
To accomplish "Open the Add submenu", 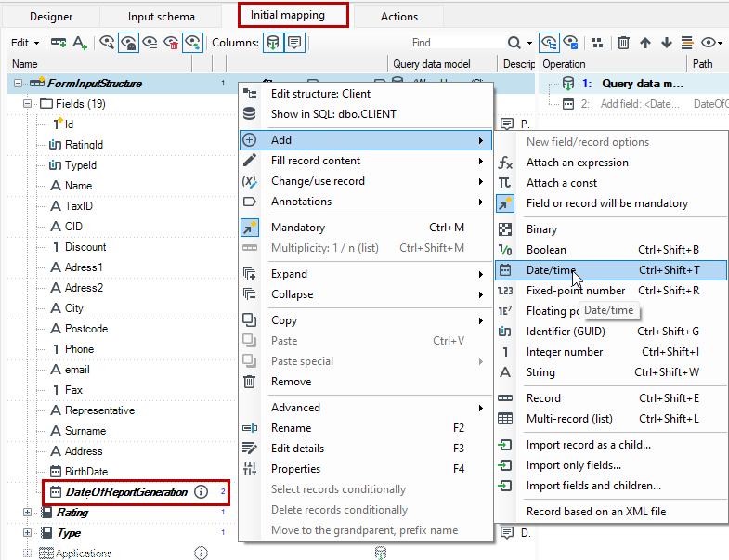I will [x=366, y=140].
